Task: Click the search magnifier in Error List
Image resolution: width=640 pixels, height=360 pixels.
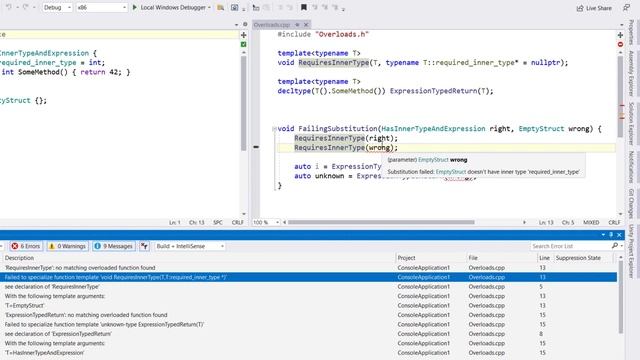Action: tap(615, 246)
